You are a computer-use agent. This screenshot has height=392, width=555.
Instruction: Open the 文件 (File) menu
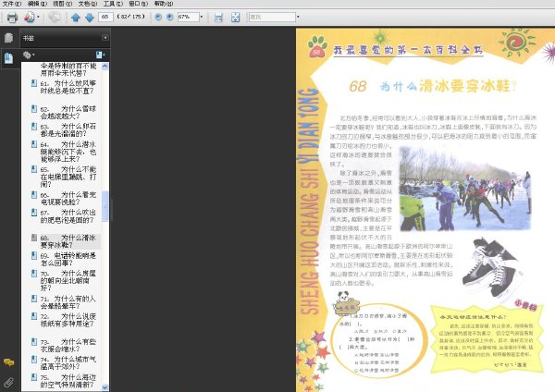point(12,4)
